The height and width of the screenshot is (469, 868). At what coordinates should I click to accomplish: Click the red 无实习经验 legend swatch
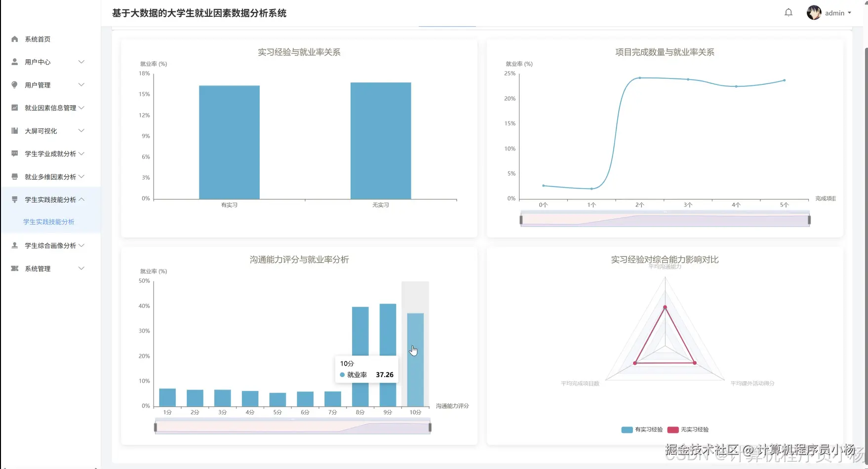673,430
